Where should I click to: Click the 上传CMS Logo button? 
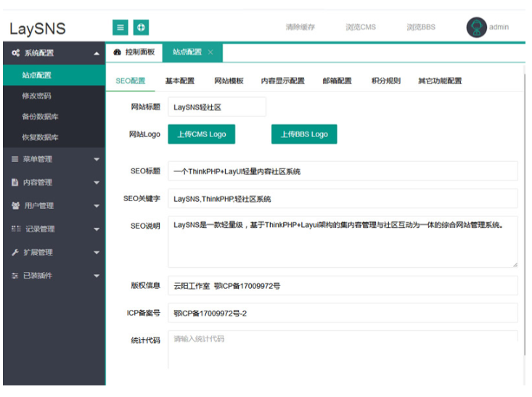click(x=202, y=134)
